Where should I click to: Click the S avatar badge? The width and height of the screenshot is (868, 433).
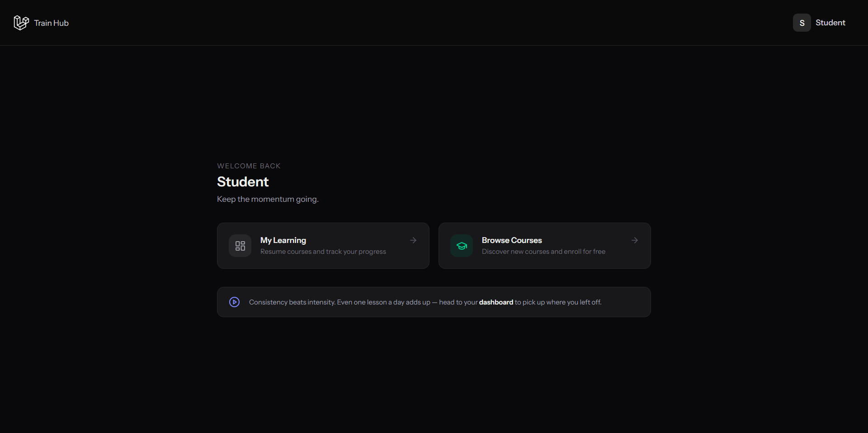pos(802,23)
